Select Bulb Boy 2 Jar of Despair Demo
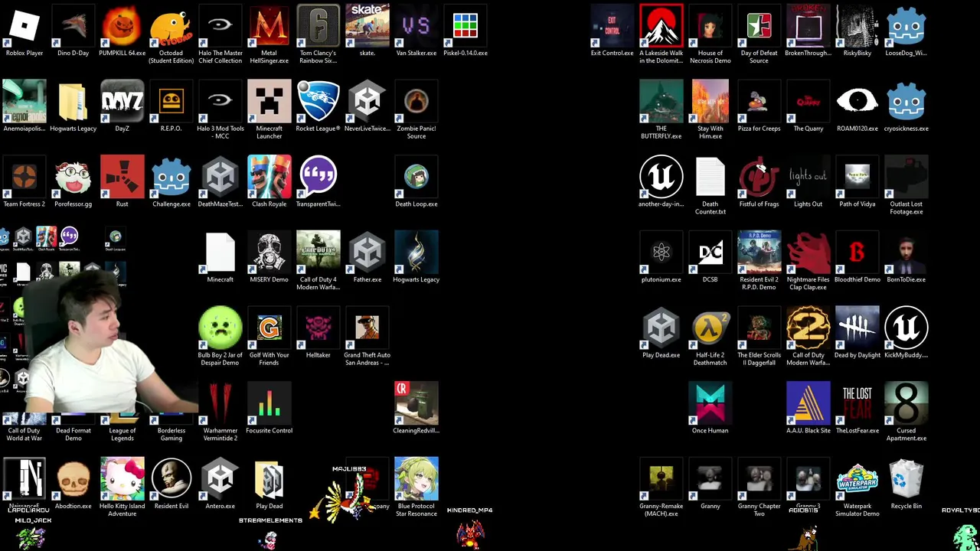This screenshot has width=980, height=551. tap(220, 328)
